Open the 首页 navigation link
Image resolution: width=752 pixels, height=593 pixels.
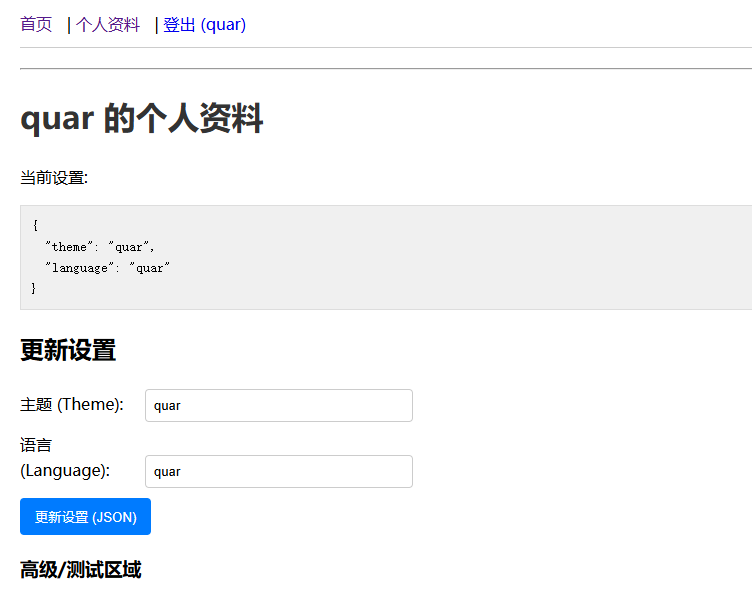36,25
